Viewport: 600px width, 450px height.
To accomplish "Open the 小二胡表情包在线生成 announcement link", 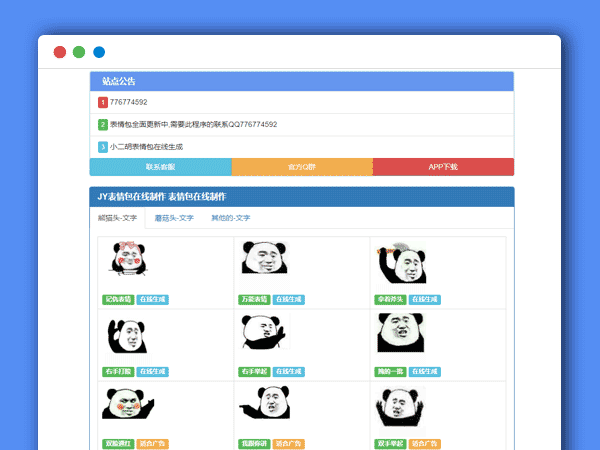I will pos(146,147).
